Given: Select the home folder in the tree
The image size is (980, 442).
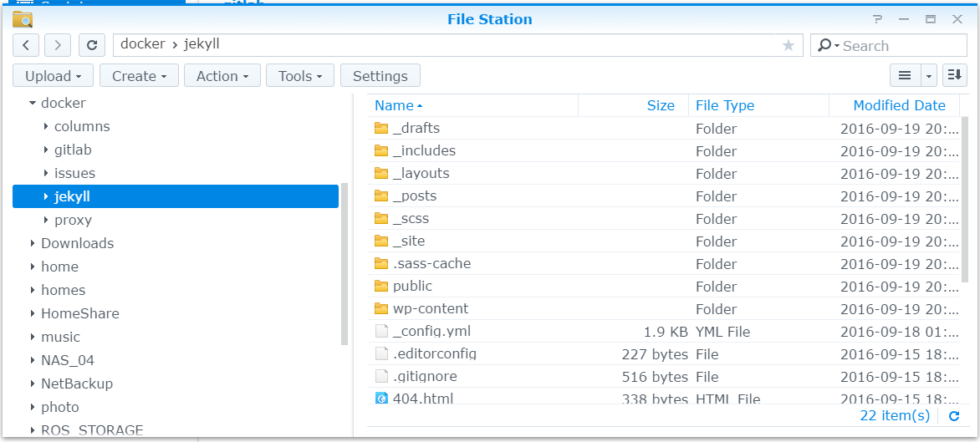Looking at the screenshot, I should click(59, 267).
